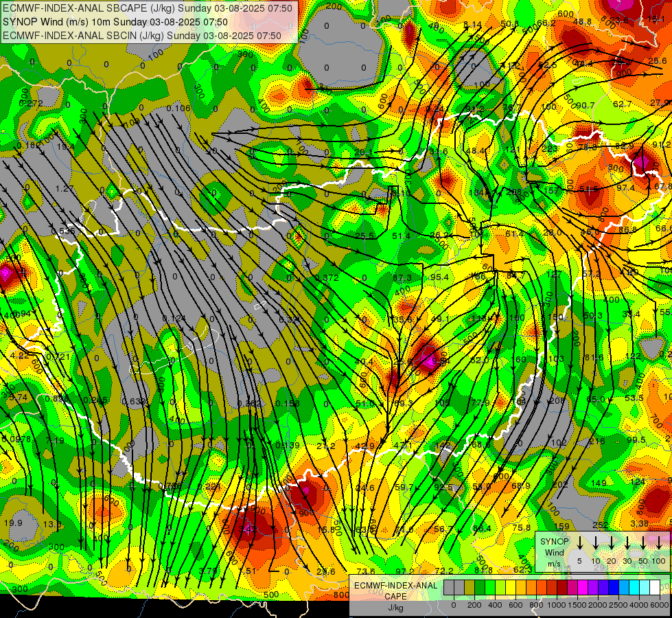This screenshot has width=672, height=618.
Task: Click the 25.5 value on the map
Action: pos(364,236)
